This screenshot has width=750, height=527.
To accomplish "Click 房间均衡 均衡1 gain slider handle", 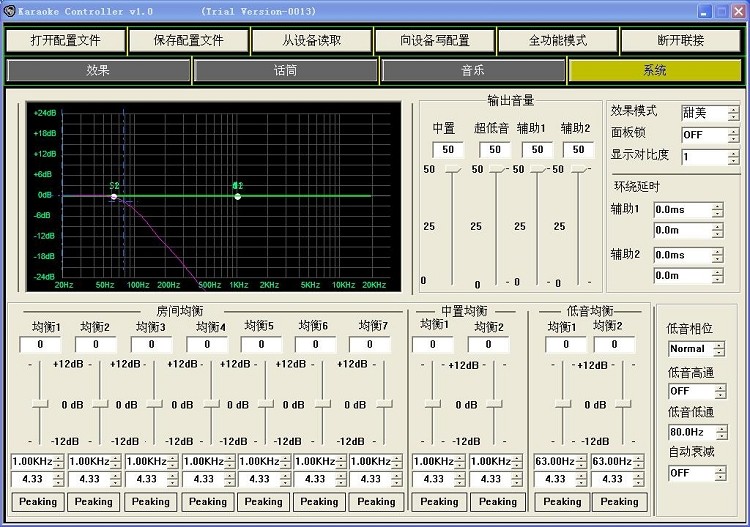I will (x=40, y=404).
